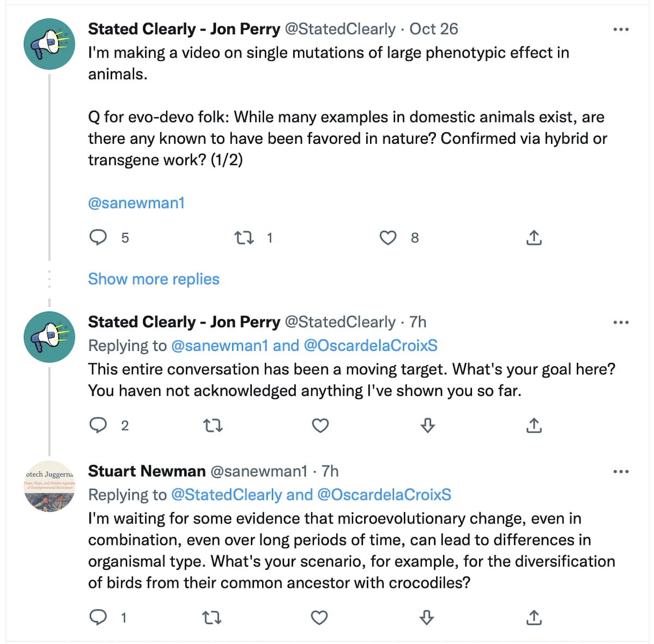Screen dimensions: 654x644
Task: Share the "moving target" tweet
Action: (x=534, y=425)
